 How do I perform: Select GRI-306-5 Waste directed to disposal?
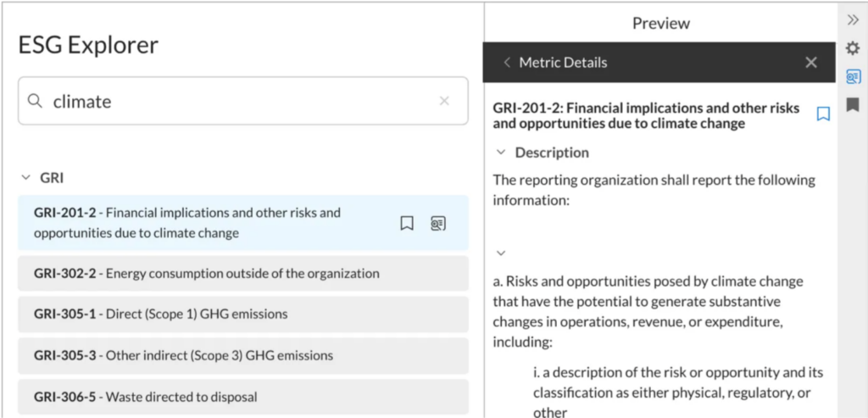coord(243,397)
